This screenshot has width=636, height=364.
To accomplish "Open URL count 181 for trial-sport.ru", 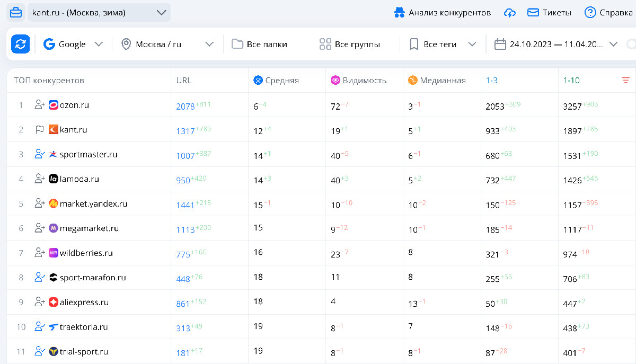I will point(183,353).
